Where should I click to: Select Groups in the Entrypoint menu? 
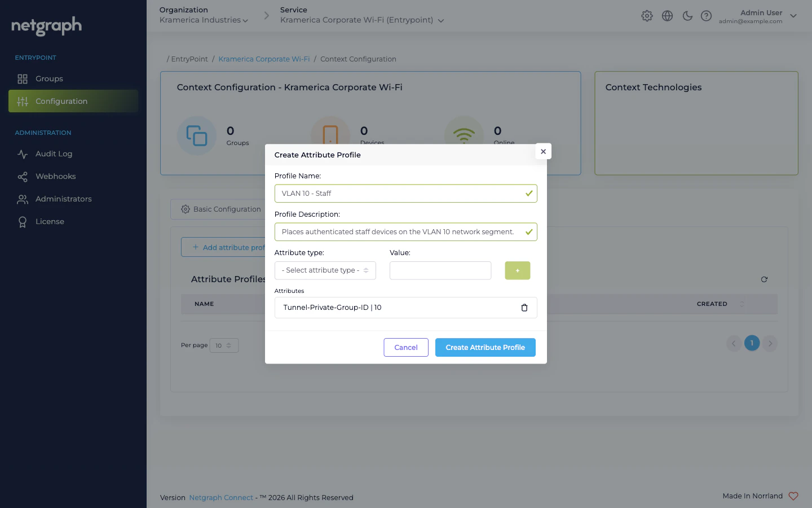pos(49,78)
